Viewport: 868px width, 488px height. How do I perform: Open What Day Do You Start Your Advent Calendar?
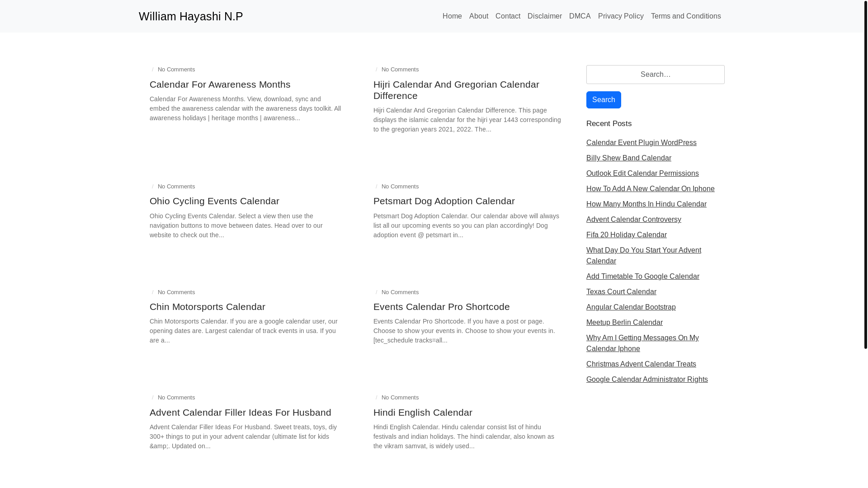pos(643,256)
